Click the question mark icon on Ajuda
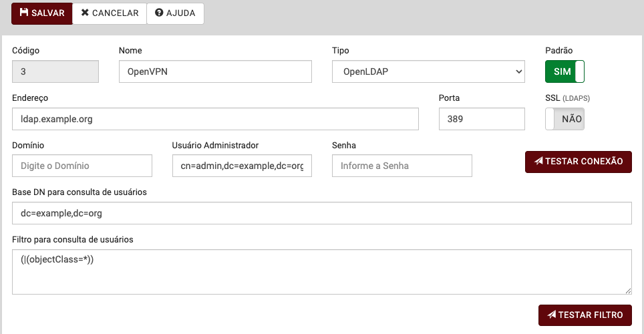 coord(159,13)
